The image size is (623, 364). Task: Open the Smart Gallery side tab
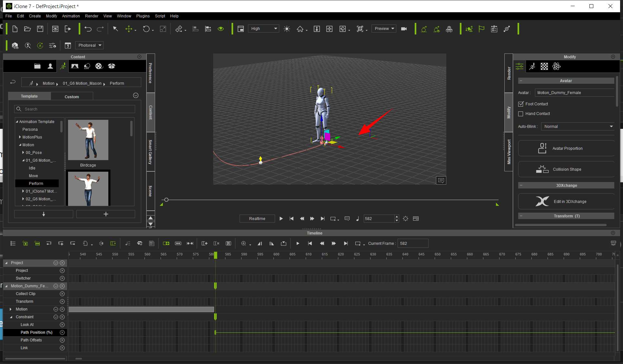click(x=151, y=152)
